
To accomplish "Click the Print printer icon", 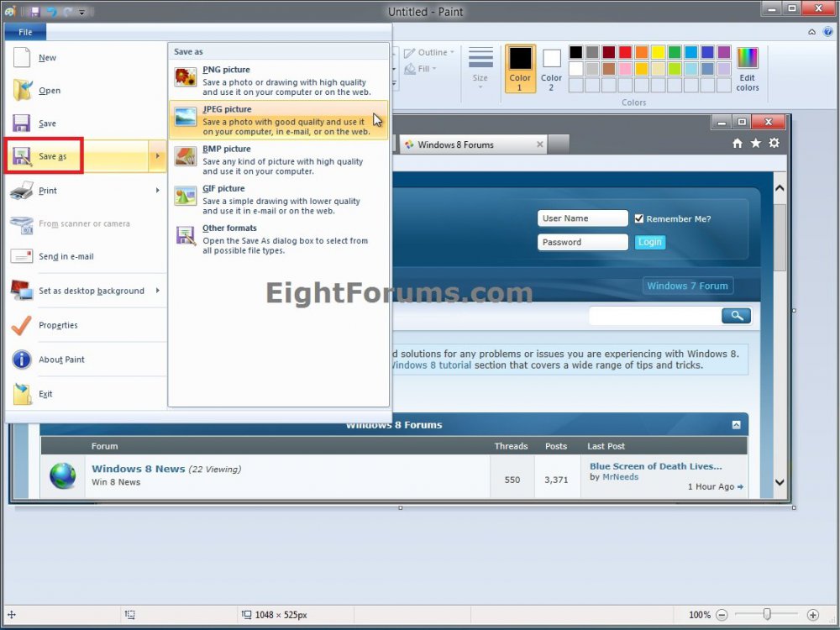I will 22,191.
